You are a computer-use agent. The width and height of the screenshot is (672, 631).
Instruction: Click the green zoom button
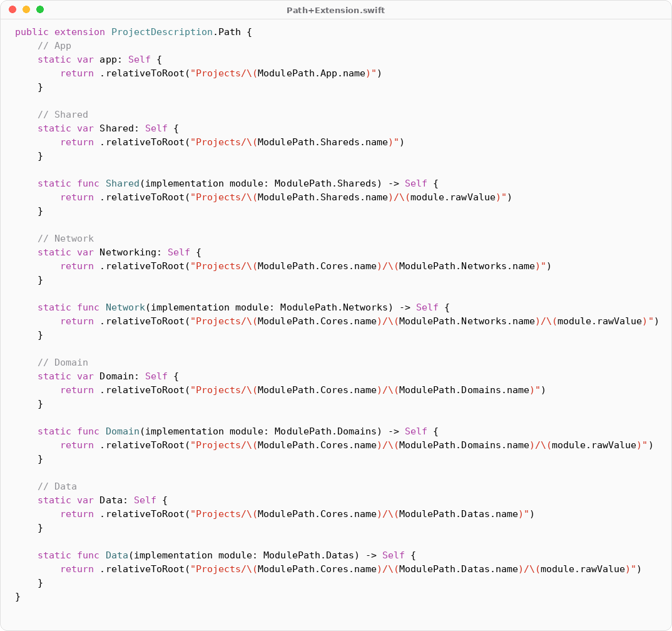tap(39, 10)
